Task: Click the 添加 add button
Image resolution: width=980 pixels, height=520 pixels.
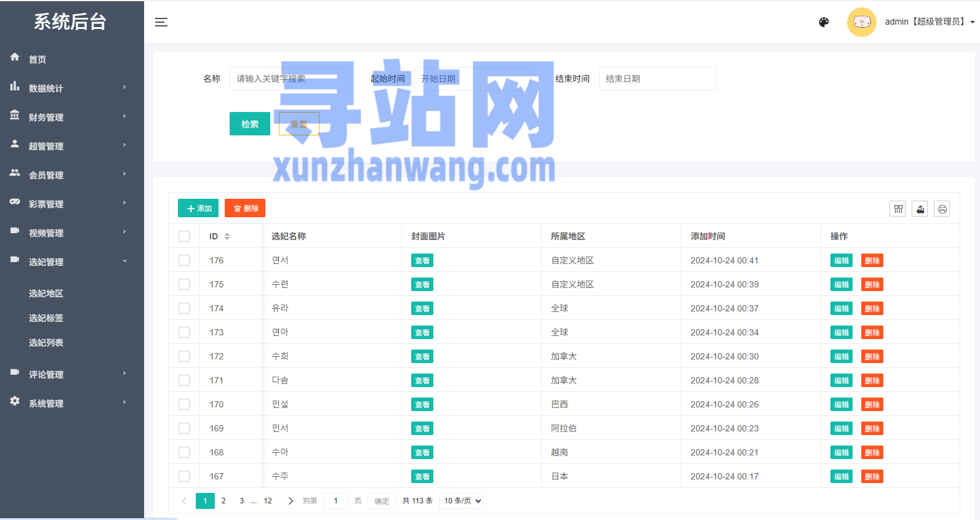Action: (198, 209)
